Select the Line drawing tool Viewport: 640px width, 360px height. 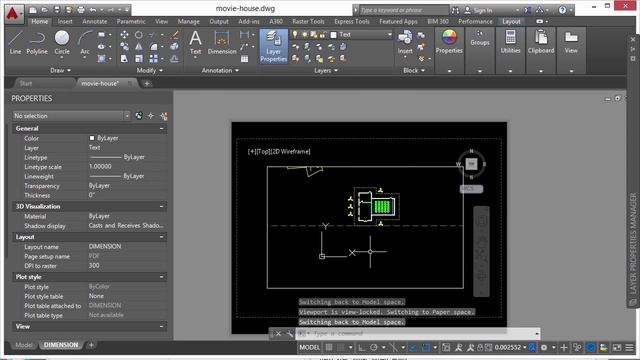(x=15, y=42)
